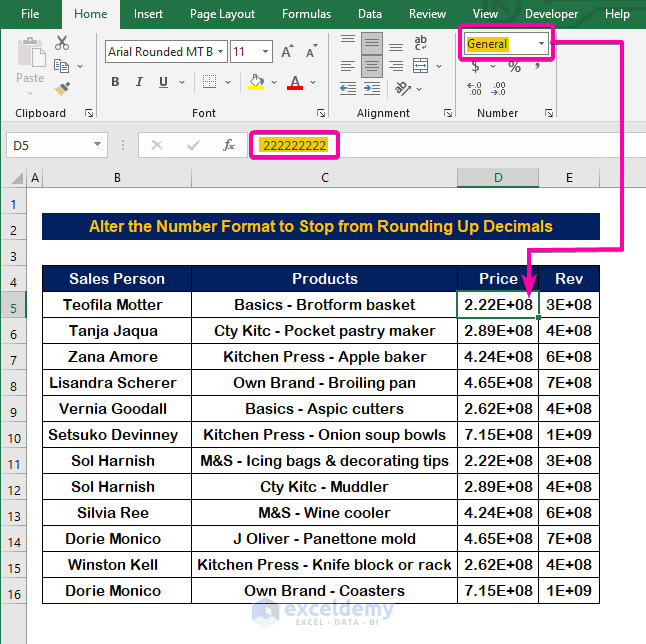646x644 pixels.
Task: Apply Percent Style format
Action: tap(515, 66)
